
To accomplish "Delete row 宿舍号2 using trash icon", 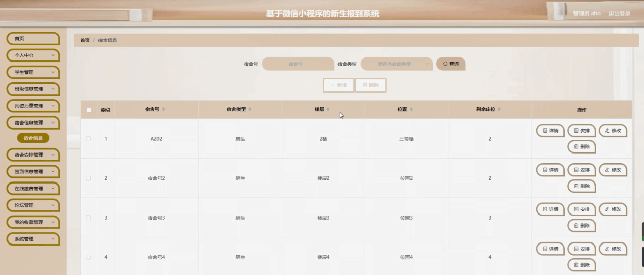I will [582, 186].
